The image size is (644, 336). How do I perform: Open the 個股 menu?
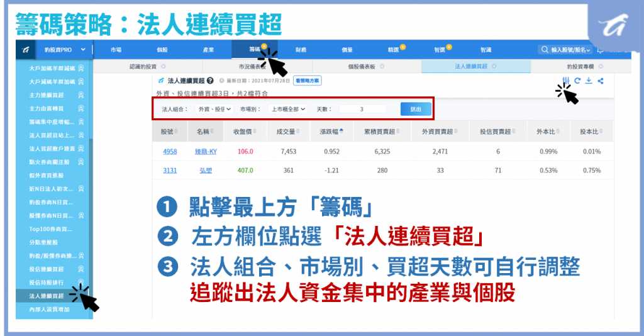[x=162, y=50]
